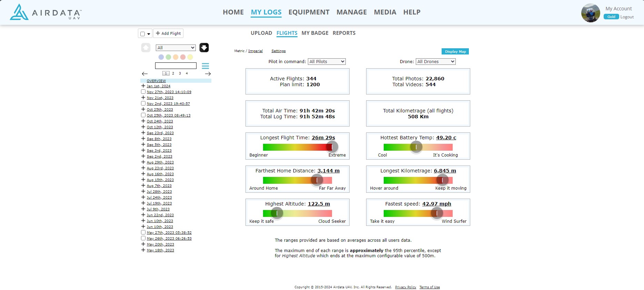Expand Jan 1st, 2024 with plus icon
Image resolution: width=644 pixels, height=290 pixels.
[143, 86]
